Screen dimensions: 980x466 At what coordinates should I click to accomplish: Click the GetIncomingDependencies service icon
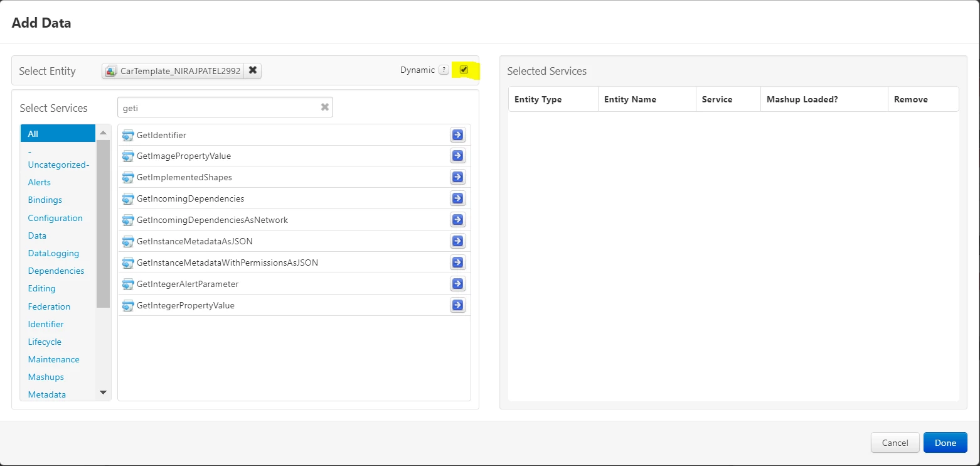click(128, 198)
